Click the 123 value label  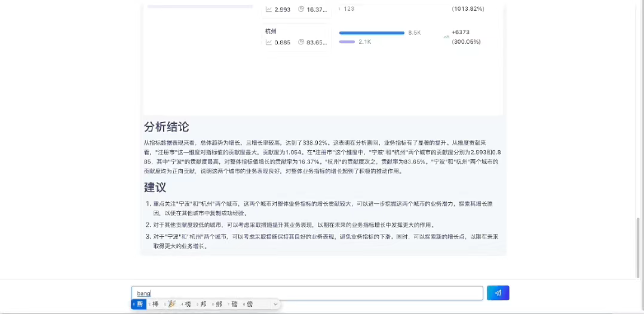pos(349,8)
